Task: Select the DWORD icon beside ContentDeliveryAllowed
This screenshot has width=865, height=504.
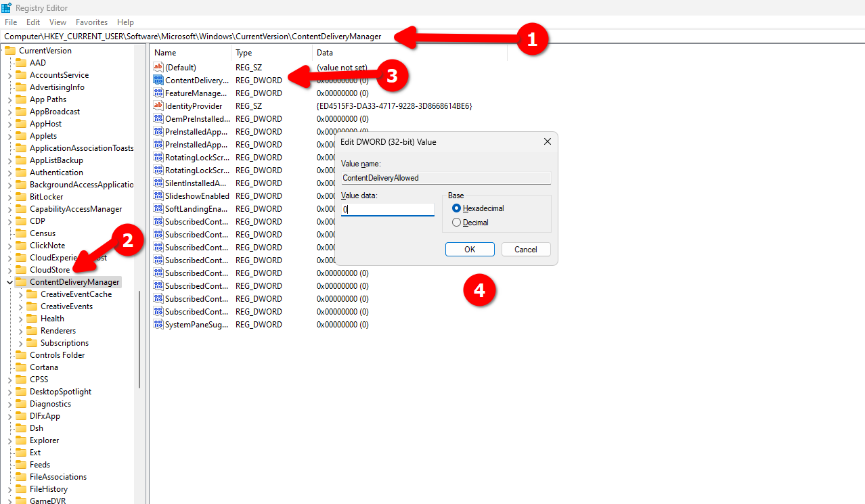Action: pos(158,80)
